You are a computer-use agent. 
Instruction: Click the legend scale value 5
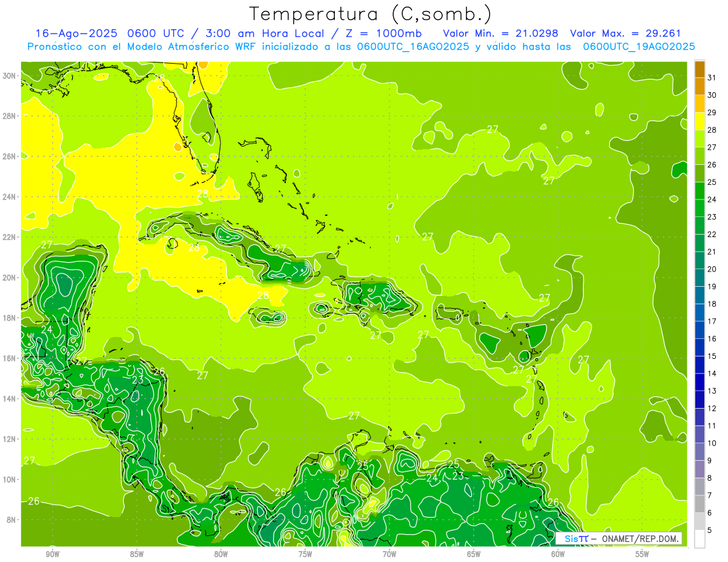[710, 530]
